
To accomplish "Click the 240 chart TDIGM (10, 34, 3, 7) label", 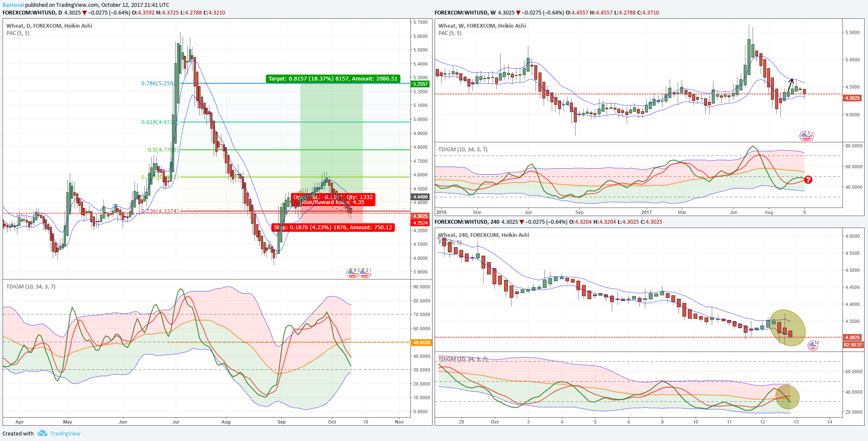I will (x=463, y=359).
